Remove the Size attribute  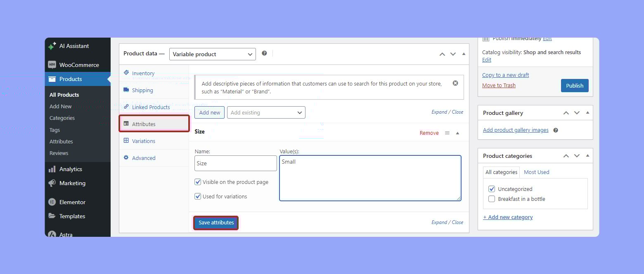(429, 133)
